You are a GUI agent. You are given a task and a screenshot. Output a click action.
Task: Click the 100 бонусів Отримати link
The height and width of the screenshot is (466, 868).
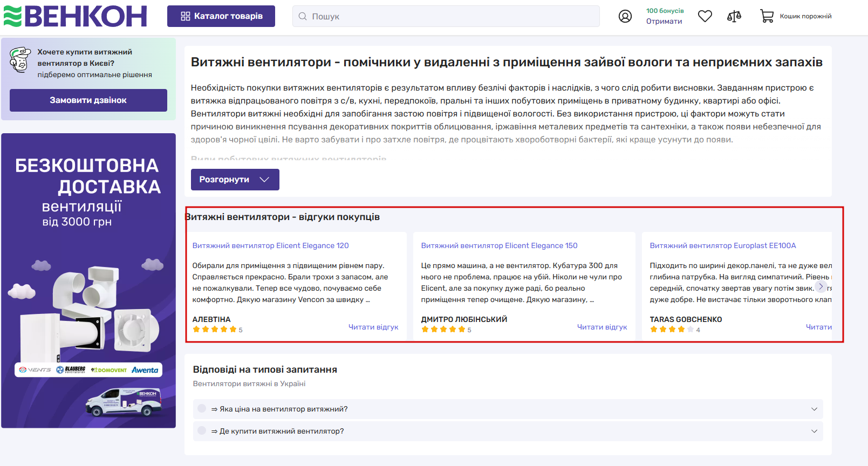(x=665, y=16)
